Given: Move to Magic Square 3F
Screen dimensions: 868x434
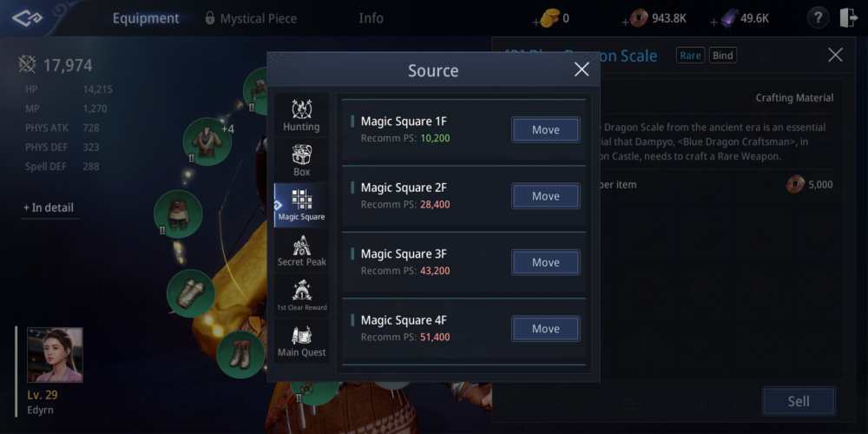Looking at the screenshot, I should pyautogui.click(x=545, y=262).
